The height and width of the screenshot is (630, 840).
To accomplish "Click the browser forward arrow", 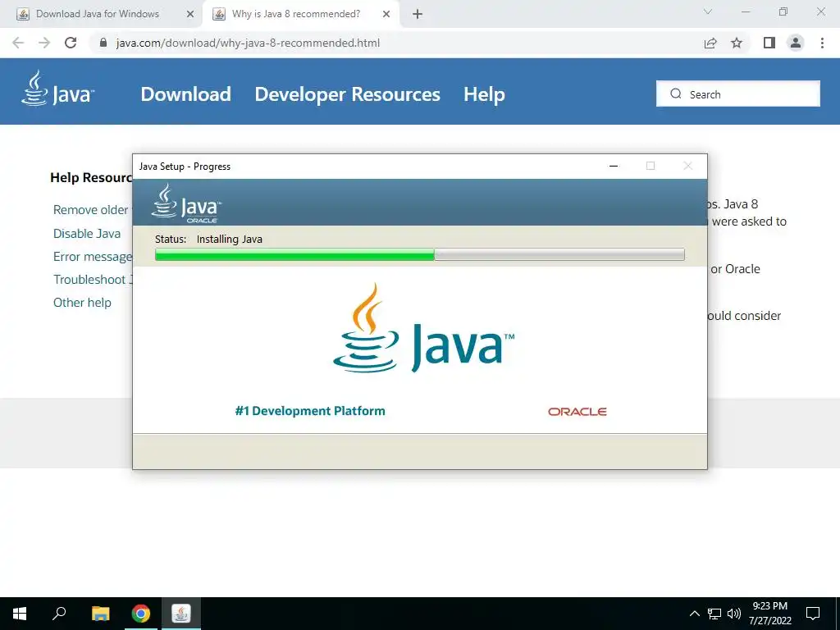I will coord(44,43).
